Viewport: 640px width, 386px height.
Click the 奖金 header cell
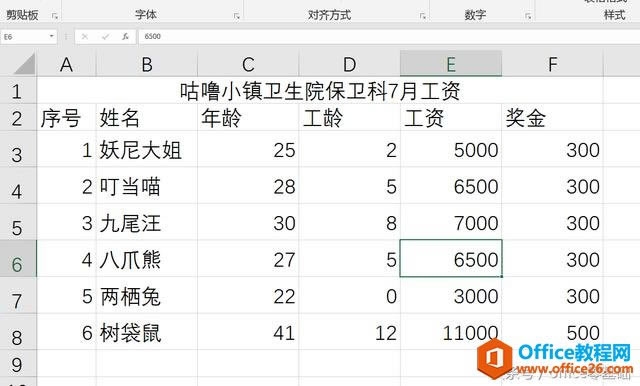[x=552, y=118]
